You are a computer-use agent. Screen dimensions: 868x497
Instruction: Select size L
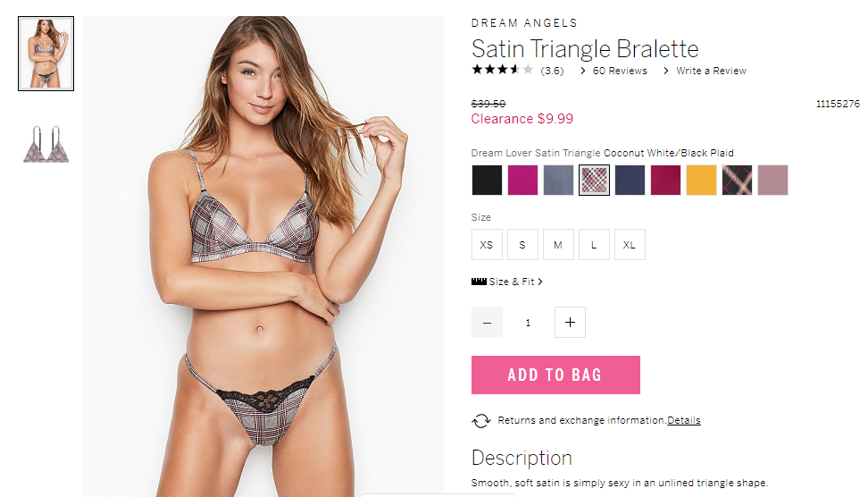[x=594, y=244]
